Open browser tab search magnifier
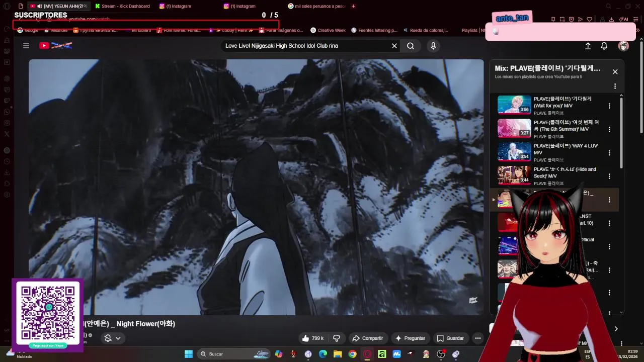The height and width of the screenshot is (362, 644). [x=609, y=6]
